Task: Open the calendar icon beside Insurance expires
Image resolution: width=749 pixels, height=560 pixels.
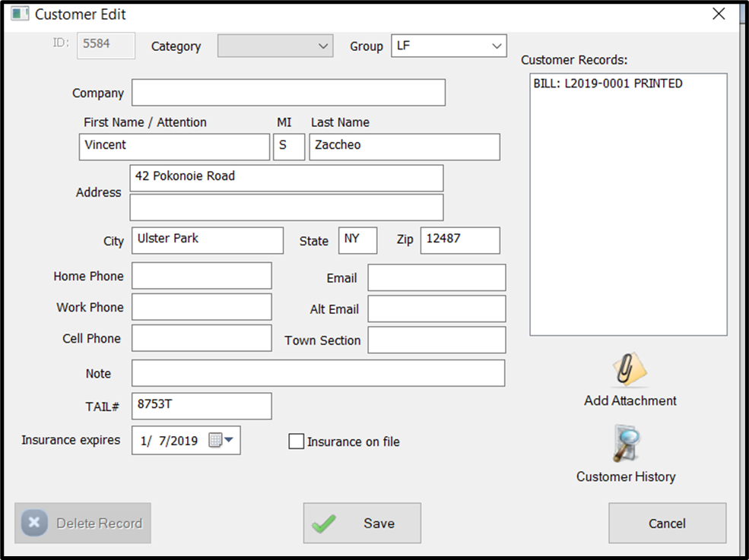Action: (x=215, y=440)
